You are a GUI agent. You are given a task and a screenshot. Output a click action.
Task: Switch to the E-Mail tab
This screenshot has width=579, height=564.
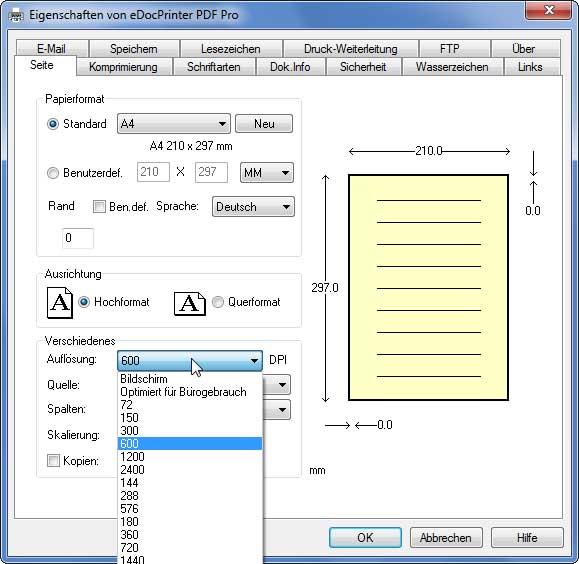click(x=51, y=49)
